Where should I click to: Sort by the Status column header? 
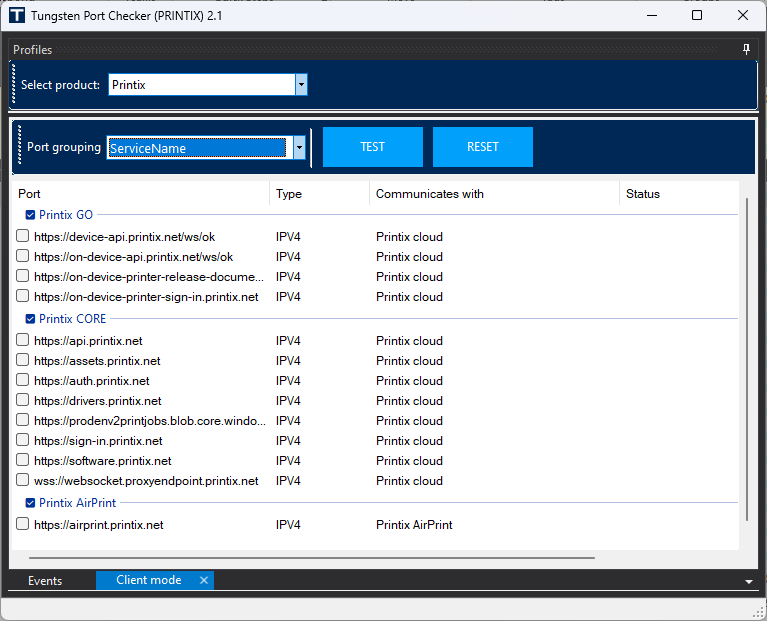(x=643, y=194)
